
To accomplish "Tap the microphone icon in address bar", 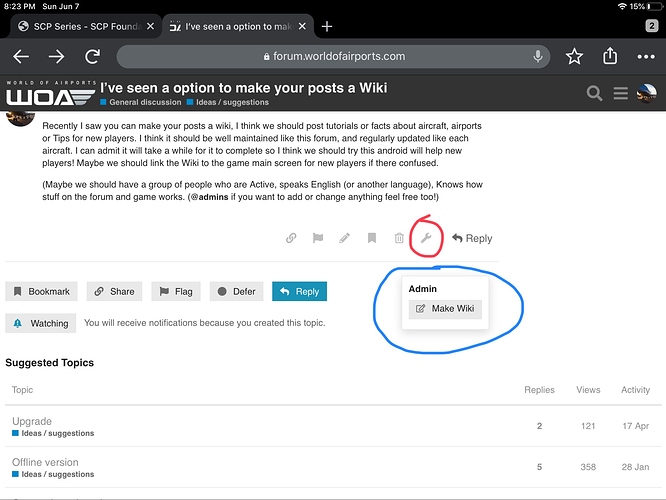I will point(538,56).
